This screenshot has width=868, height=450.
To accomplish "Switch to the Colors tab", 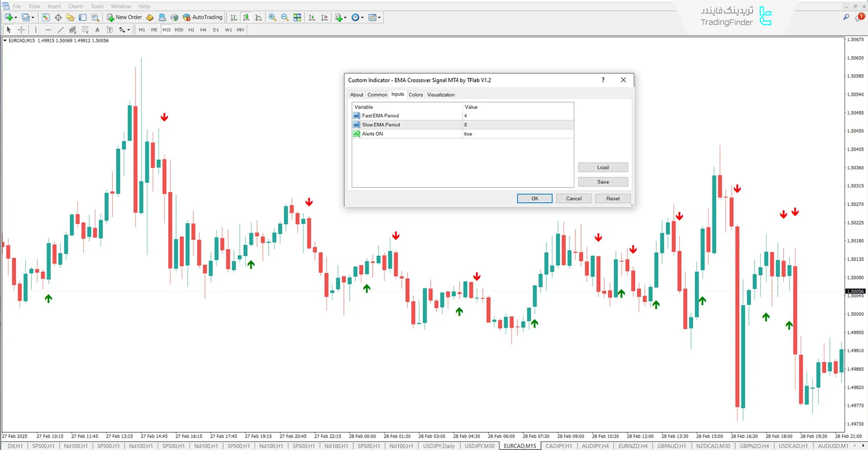I will tap(415, 94).
